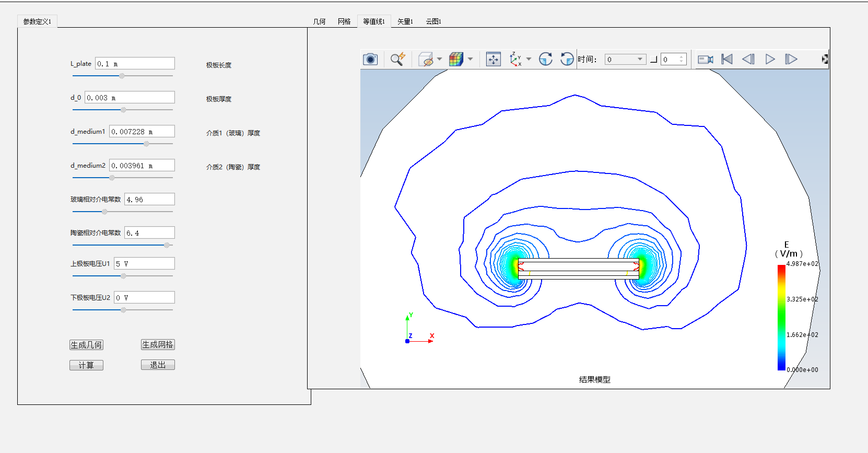The image size is (868, 453).
Task: Click the XYZ coordinate axis triad
Action: 419,328
